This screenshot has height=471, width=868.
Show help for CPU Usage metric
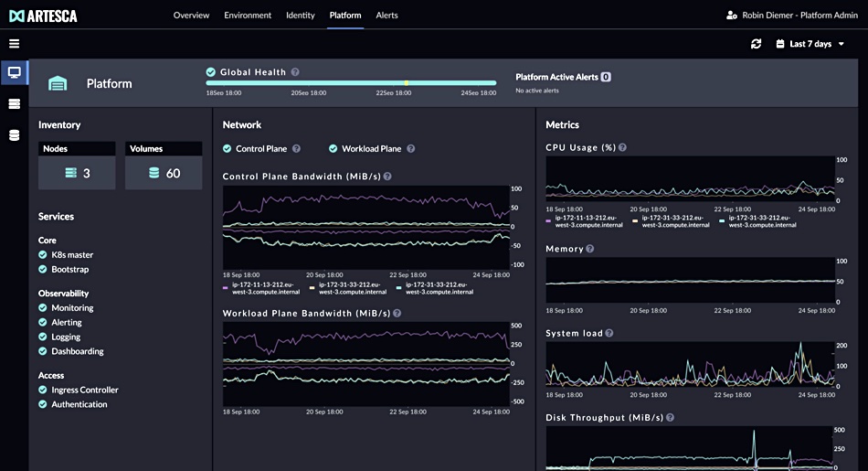[x=622, y=147]
